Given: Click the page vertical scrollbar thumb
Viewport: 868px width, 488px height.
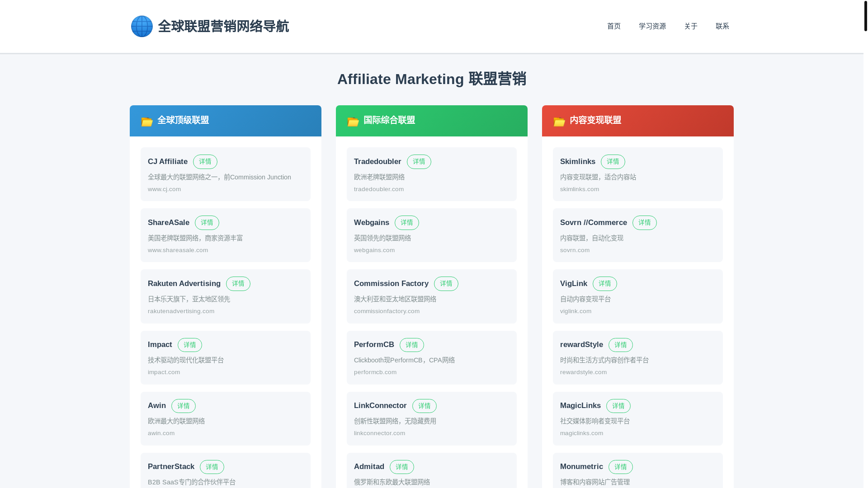Looking at the screenshot, I should (x=865, y=16).
